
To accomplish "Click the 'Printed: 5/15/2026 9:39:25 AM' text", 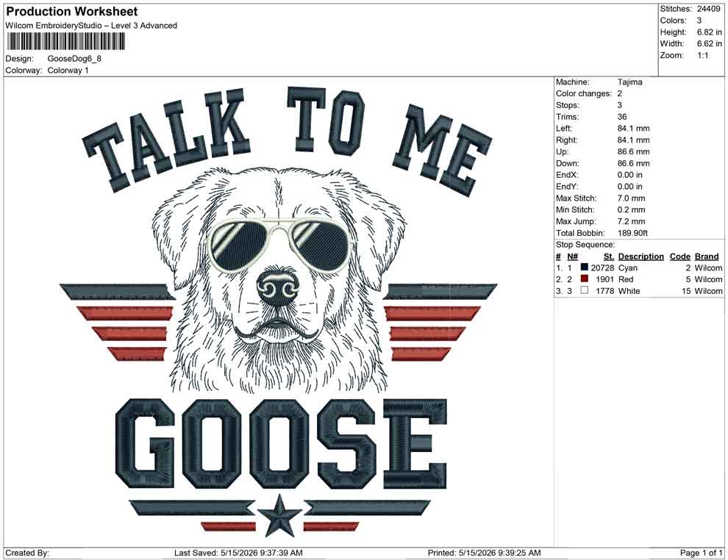I will (x=484, y=553).
